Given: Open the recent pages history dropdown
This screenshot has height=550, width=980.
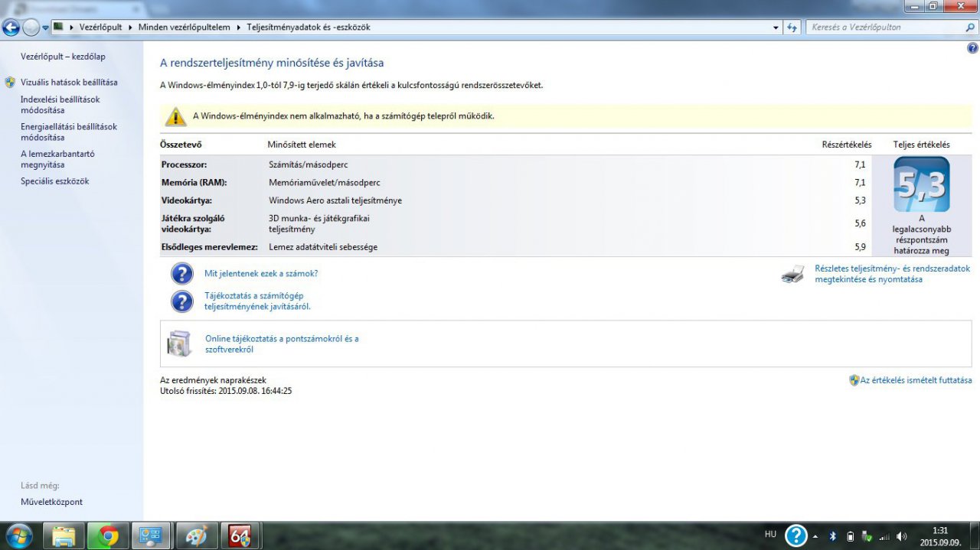Looking at the screenshot, I should (45, 28).
